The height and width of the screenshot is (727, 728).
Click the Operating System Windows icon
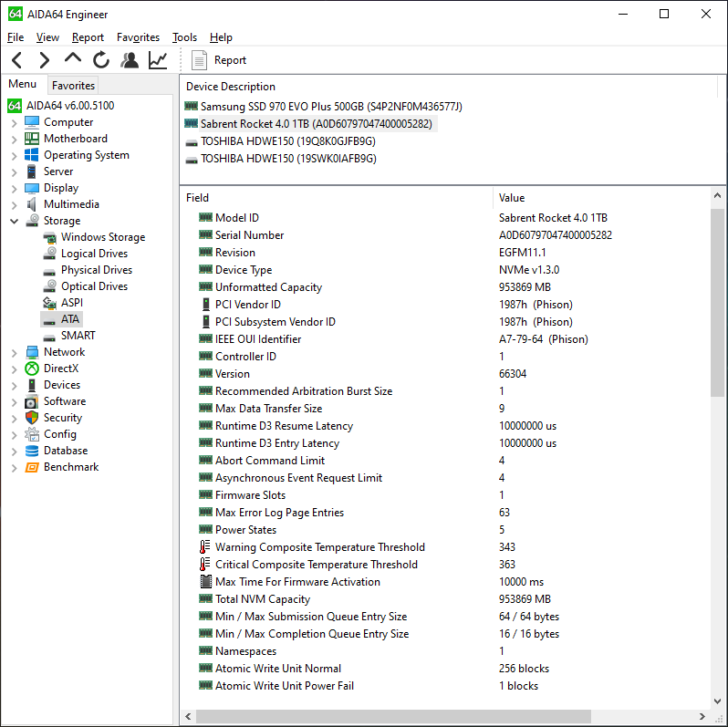pyautogui.click(x=32, y=154)
